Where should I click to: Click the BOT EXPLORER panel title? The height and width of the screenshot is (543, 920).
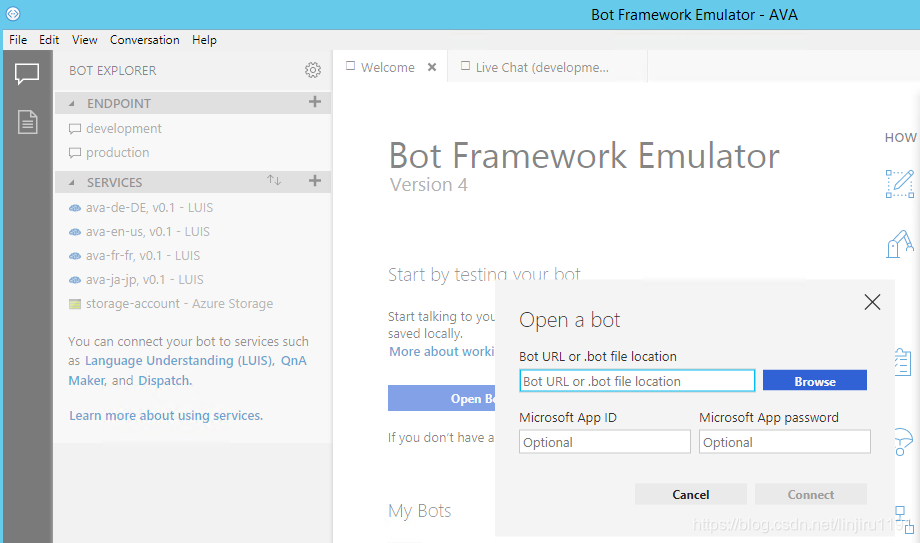(113, 70)
